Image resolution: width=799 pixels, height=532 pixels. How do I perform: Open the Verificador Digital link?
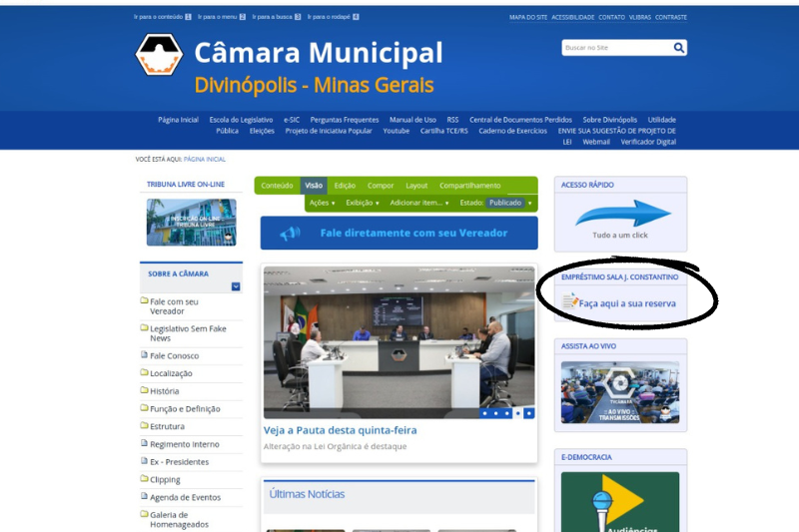pos(648,142)
